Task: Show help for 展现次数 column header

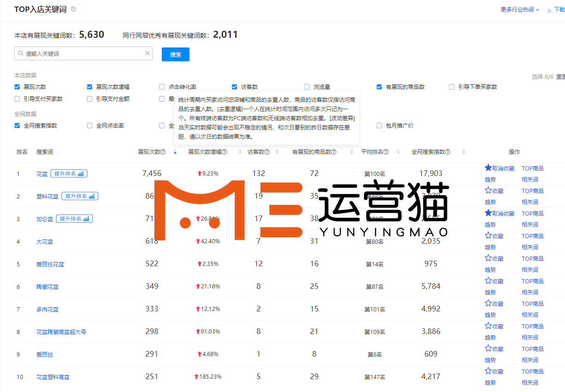Action: point(163,152)
